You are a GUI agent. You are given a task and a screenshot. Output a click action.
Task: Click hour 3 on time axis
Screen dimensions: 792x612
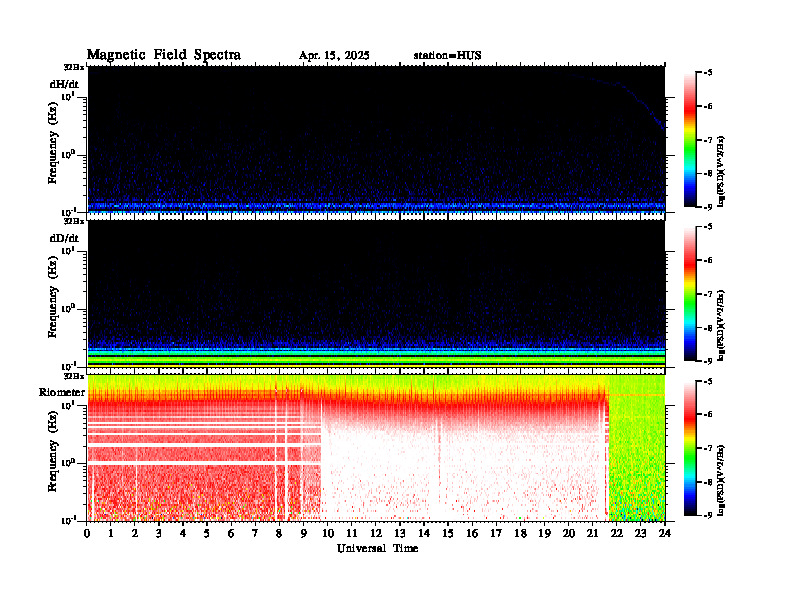[159, 533]
